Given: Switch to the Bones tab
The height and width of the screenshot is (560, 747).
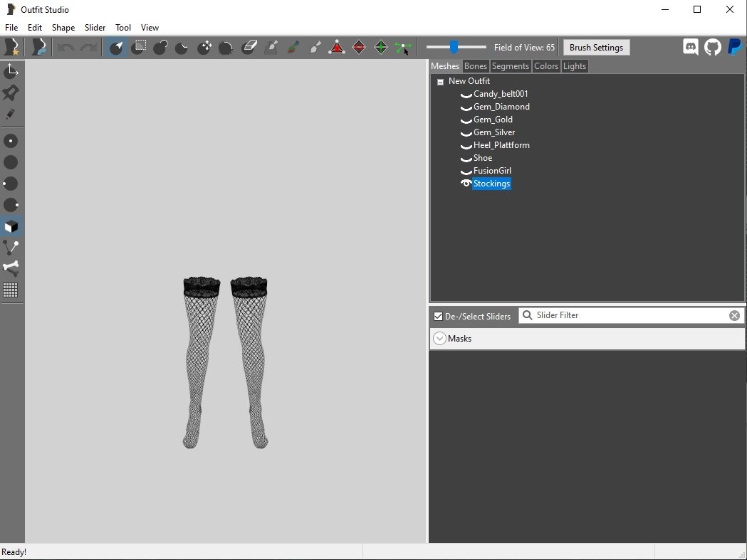Looking at the screenshot, I should pyautogui.click(x=475, y=66).
